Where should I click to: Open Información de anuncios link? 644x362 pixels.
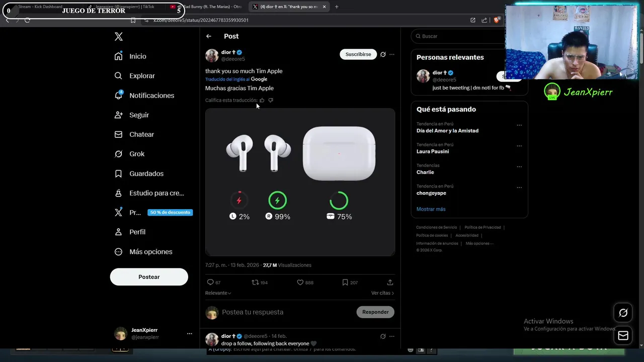pyautogui.click(x=437, y=243)
